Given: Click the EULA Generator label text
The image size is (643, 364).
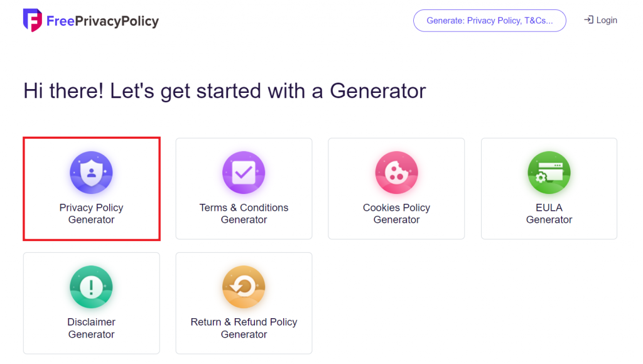Looking at the screenshot, I should point(548,213).
